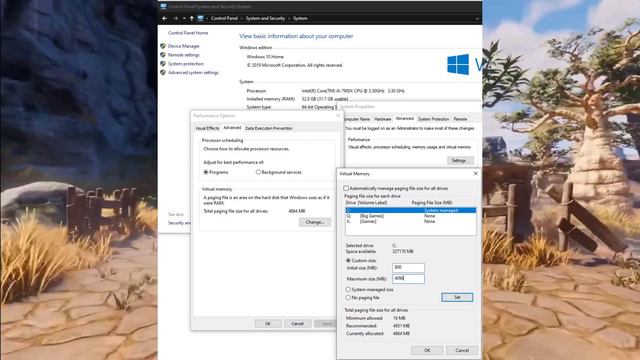Viewport: 640px width, 360px height.
Task: Open System protection link
Action: 186,64
